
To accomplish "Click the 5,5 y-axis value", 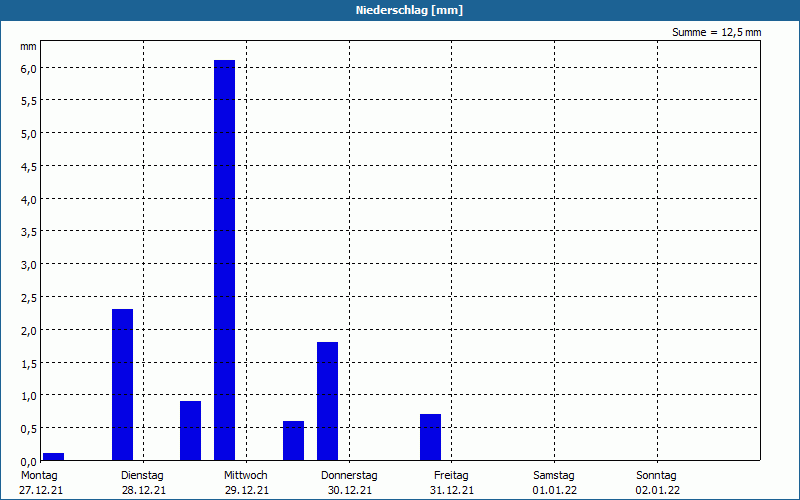I will click(29, 102).
